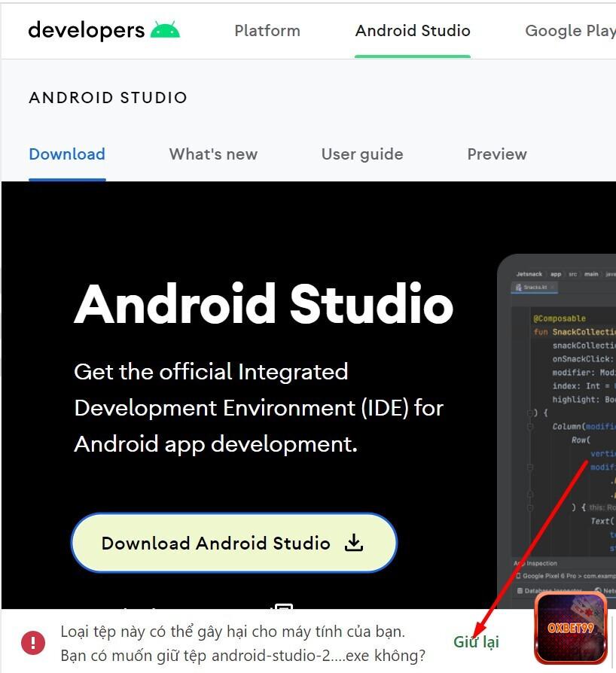Click the green Android robot head logo
The width and height of the screenshot is (616, 673).
tap(165, 30)
